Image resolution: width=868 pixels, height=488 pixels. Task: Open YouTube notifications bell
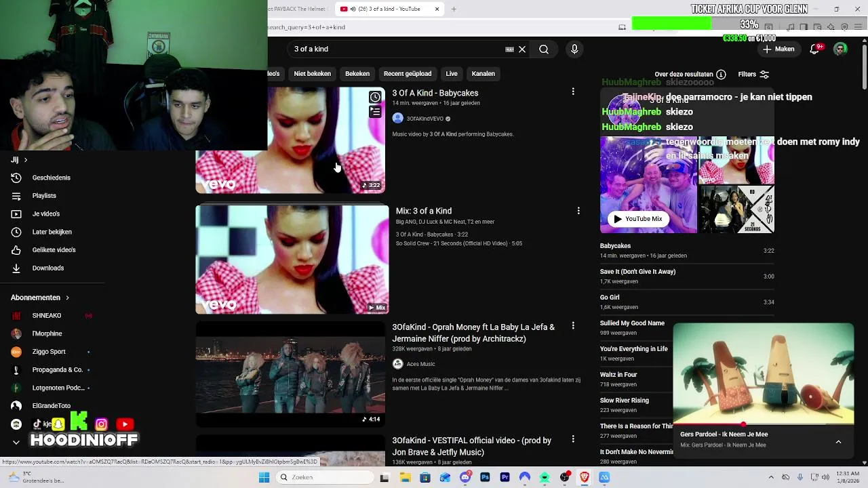[x=815, y=49]
